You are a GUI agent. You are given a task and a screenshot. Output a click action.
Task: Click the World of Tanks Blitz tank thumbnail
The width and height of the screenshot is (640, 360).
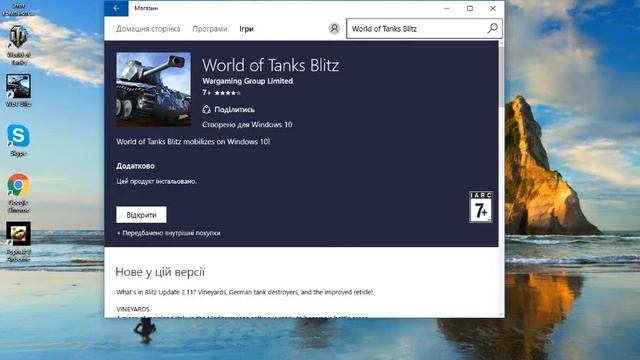153,89
